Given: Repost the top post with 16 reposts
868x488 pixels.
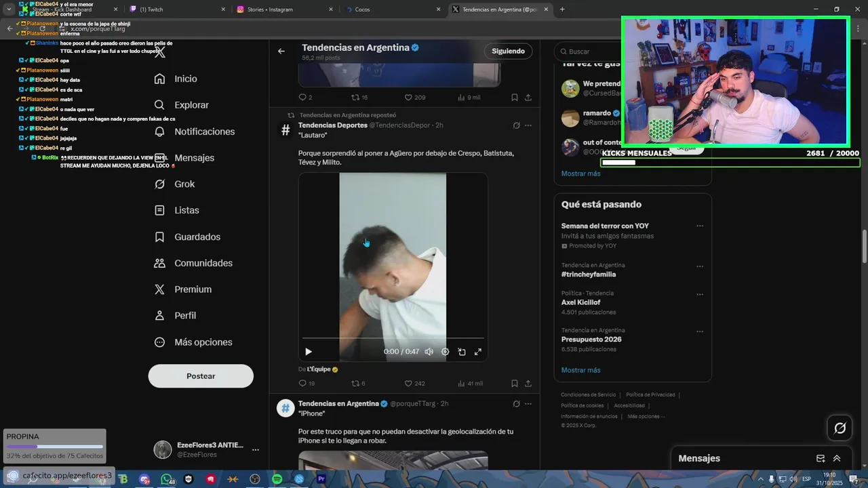Looking at the screenshot, I should pos(359,98).
